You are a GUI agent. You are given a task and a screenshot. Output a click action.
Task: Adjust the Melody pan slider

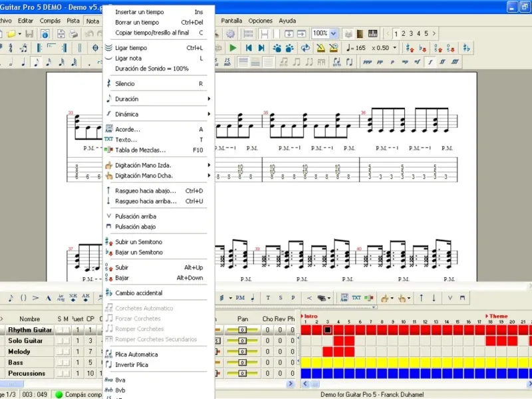pos(242,352)
